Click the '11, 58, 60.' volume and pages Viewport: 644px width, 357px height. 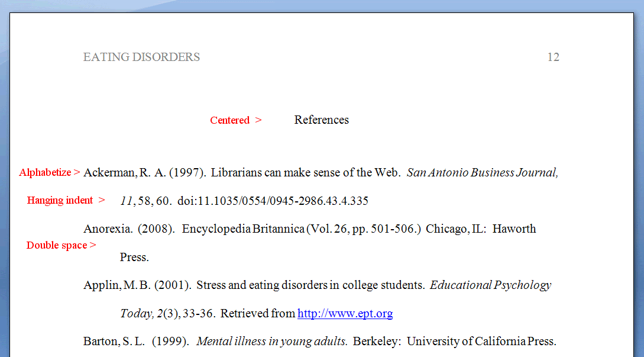[146, 201]
